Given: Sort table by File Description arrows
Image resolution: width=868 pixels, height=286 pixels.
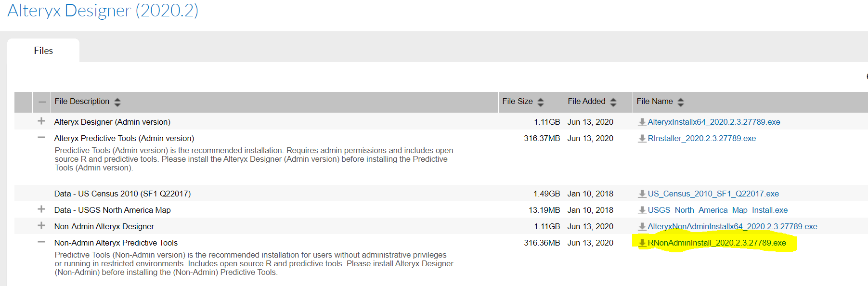Looking at the screenshot, I should (x=117, y=102).
